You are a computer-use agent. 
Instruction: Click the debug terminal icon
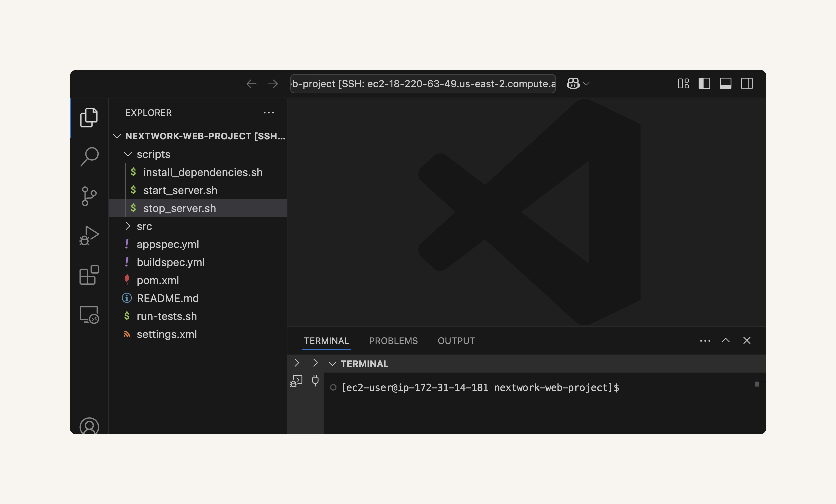point(296,381)
